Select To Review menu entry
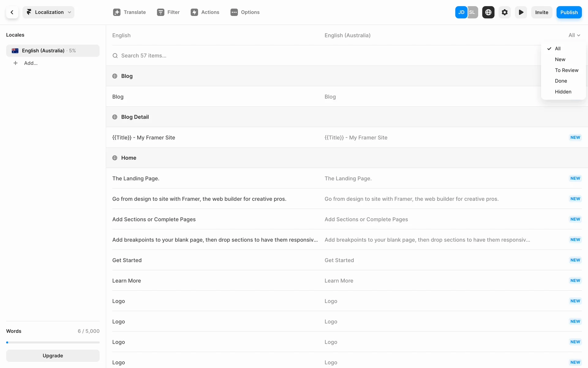Screen dimensions: 588x368 (566, 70)
